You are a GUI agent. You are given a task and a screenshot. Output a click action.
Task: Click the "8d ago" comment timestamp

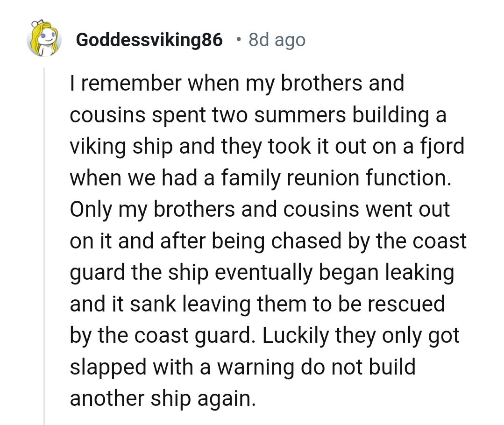[x=277, y=40]
